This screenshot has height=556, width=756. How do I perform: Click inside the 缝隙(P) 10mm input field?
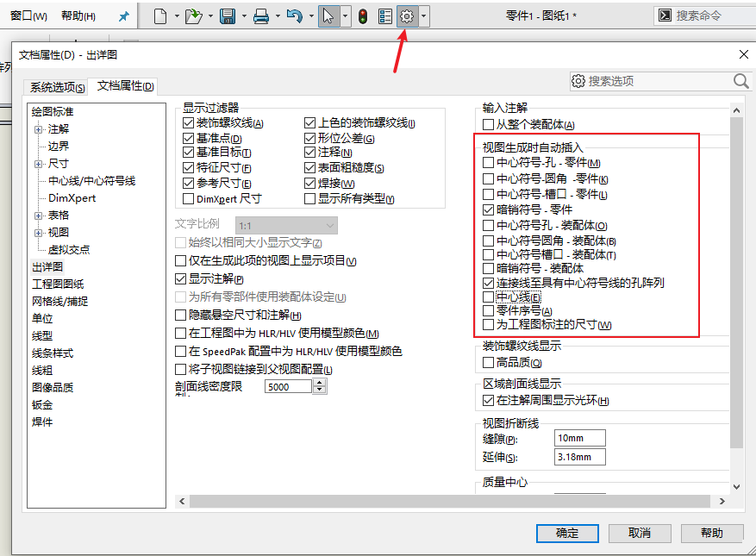coord(578,437)
